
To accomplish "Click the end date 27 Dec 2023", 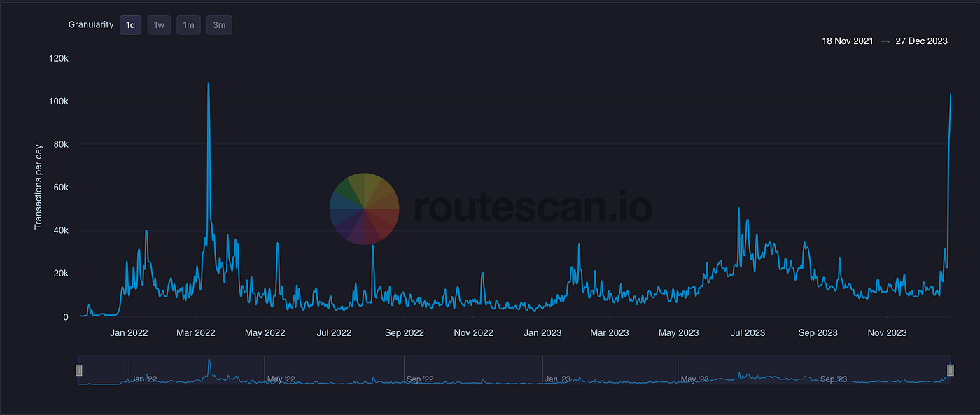I will pyautogui.click(x=921, y=41).
